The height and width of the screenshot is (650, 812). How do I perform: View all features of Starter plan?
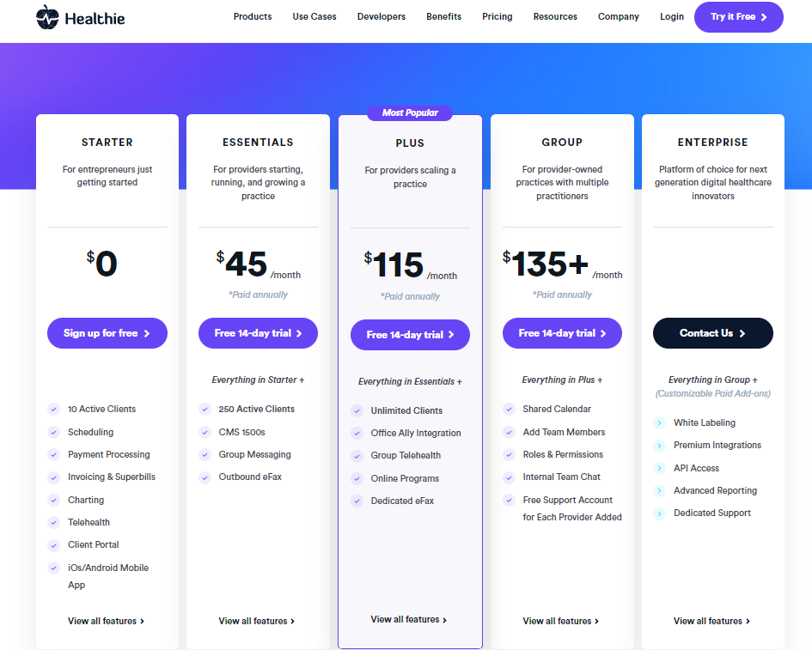point(107,621)
